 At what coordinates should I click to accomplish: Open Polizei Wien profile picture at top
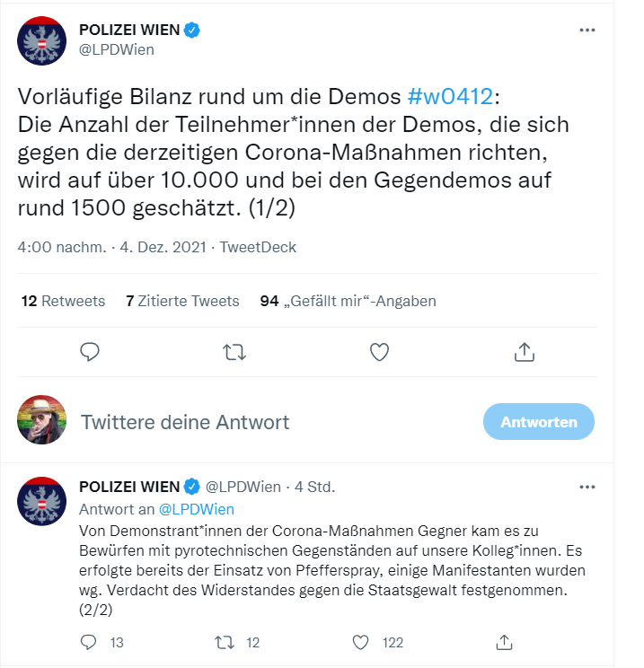pyautogui.click(x=42, y=41)
